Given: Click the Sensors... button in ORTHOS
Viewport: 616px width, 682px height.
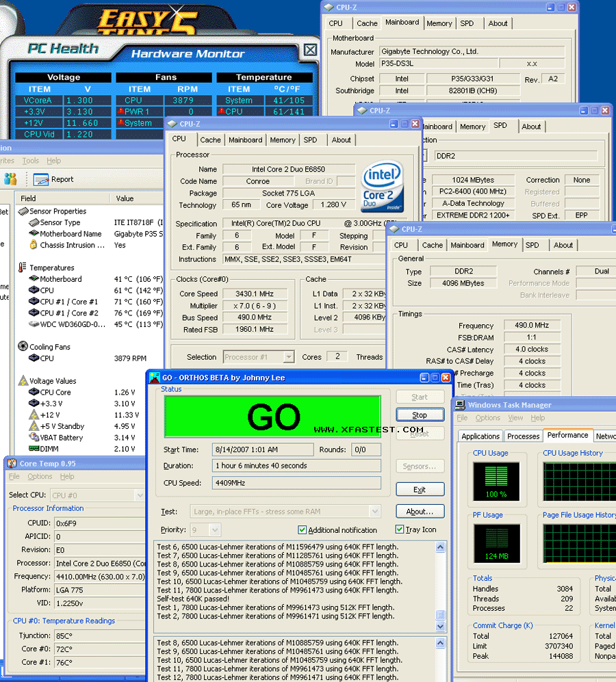Looking at the screenshot, I should pos(420,467).
